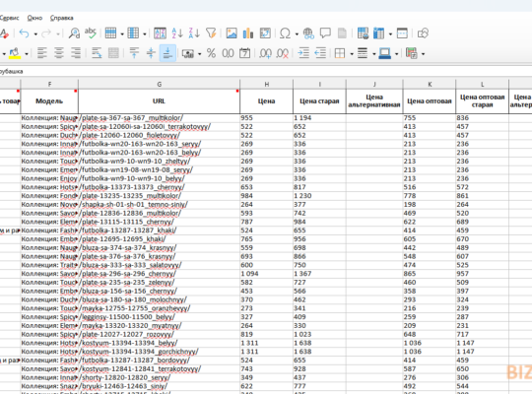Select column G header
This screenshot has height=394, width=532.
pyautogui.click(x=160, y=84)
